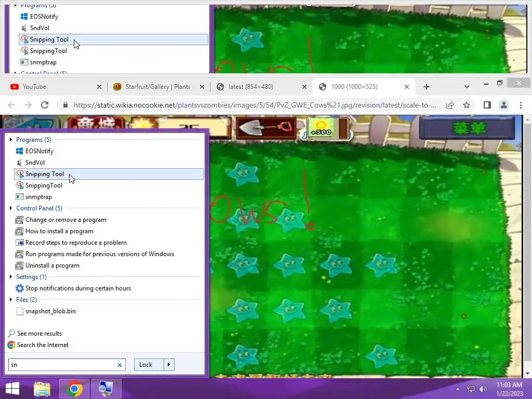
Task: Open the snapshot_blob.bin file result
Action: click(x=109, y=311)
